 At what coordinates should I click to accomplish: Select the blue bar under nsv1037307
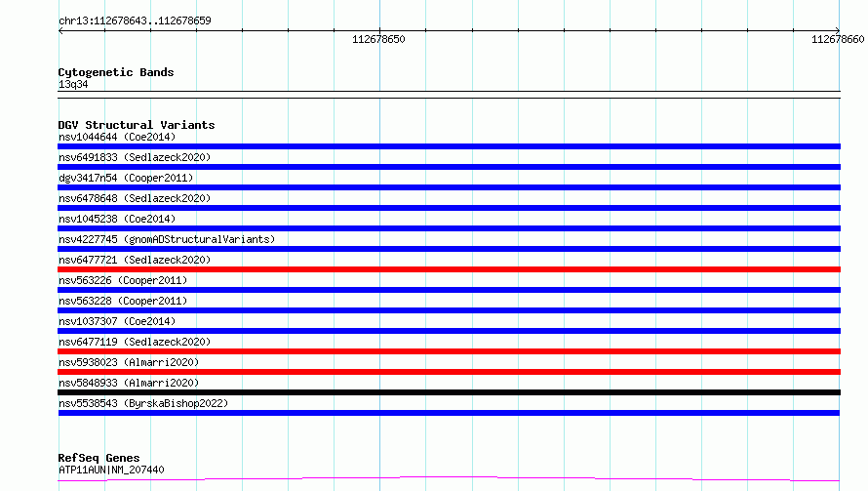pos(449,331)
